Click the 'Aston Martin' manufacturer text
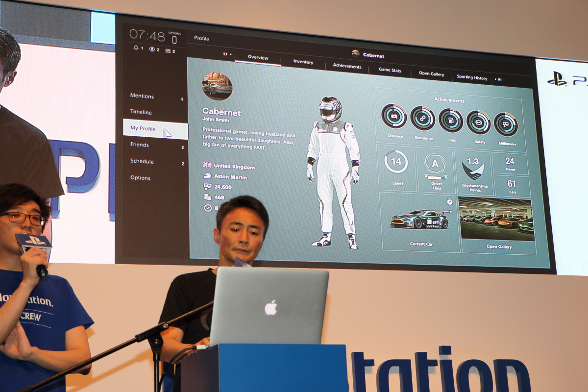Viewport: 588px width, 392px height. click(230, 177)
